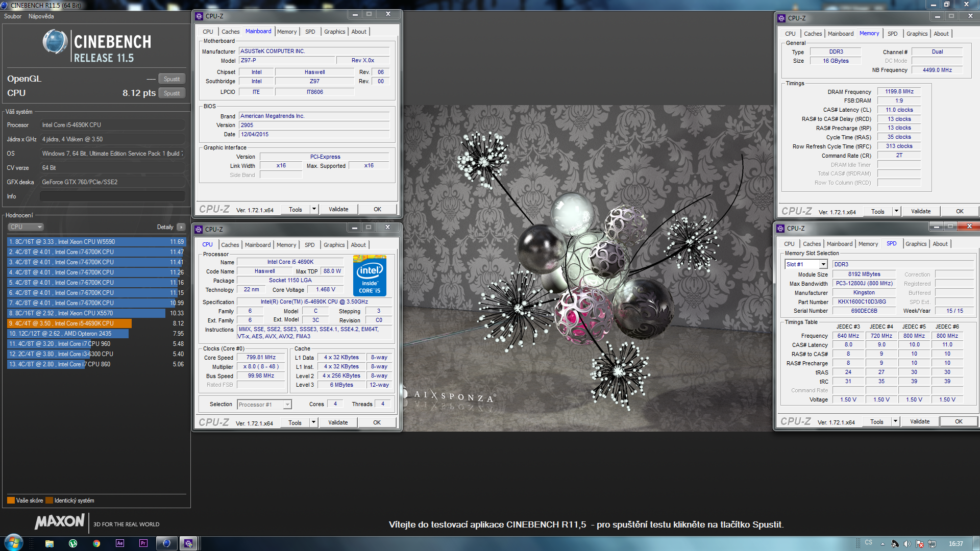Switch to CPU-Z via its taskbar icon

click(189, 543)
